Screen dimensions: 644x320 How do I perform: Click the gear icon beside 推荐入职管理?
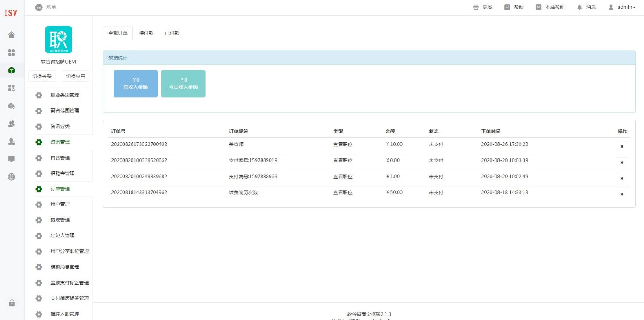point(39,314)
